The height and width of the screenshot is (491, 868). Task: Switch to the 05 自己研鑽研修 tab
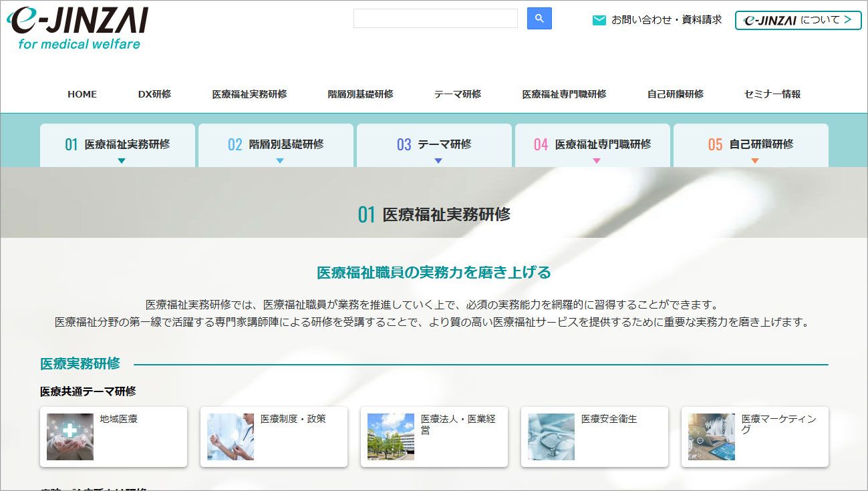[x=751, y=145]
